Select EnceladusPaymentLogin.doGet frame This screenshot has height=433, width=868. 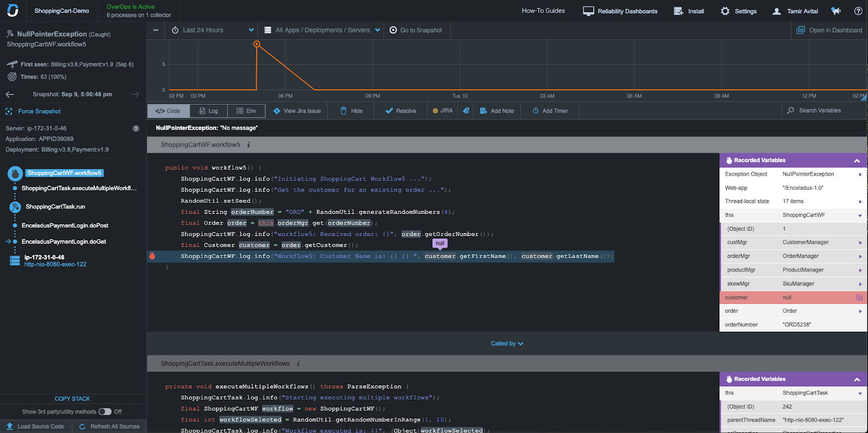pyautogui.click(x=64, y=242)
